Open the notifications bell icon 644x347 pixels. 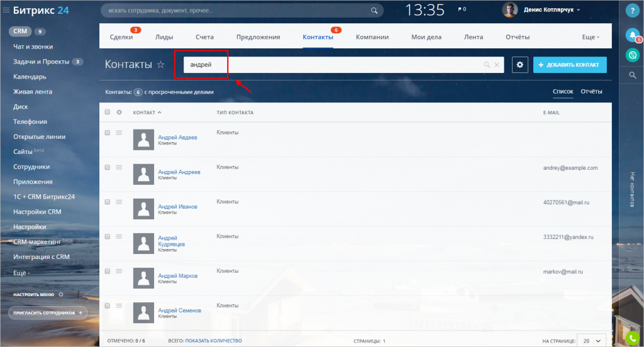[633, 35]
